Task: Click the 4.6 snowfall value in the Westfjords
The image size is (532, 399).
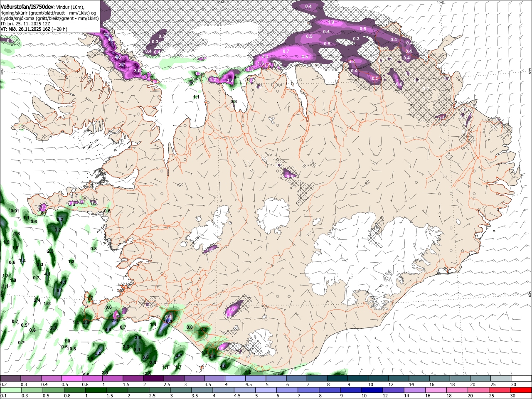Action: pos(118,57)
